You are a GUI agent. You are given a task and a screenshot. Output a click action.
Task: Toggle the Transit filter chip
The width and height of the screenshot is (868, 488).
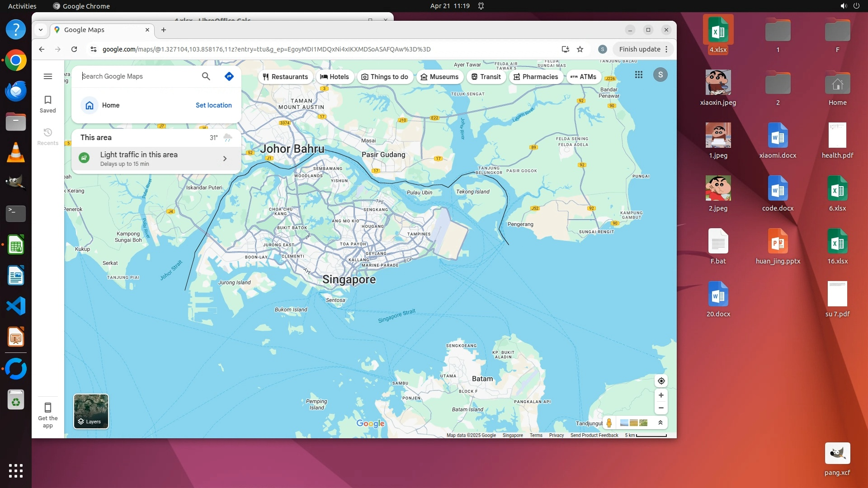click(x=486, y=77)
